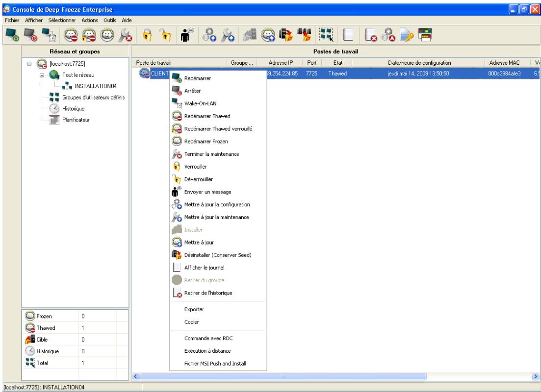Click toolbar bear with blue arrow update icon
Viewport: 541px width, 392px height.
(268, 35)
